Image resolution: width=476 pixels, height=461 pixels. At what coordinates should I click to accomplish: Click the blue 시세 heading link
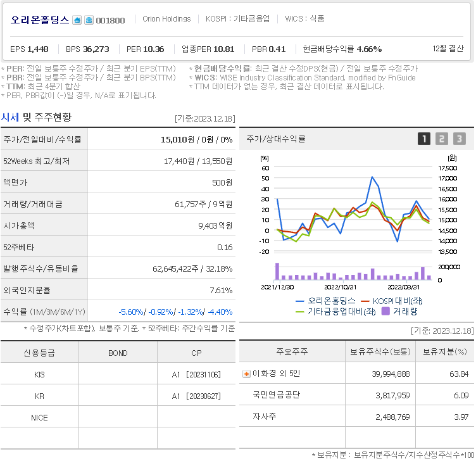click(x=9, y=117)
